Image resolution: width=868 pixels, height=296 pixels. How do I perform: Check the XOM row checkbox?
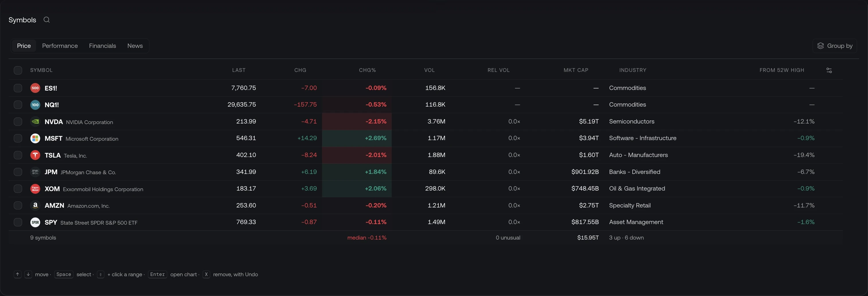pyautogui.click(x=18, y=189)
